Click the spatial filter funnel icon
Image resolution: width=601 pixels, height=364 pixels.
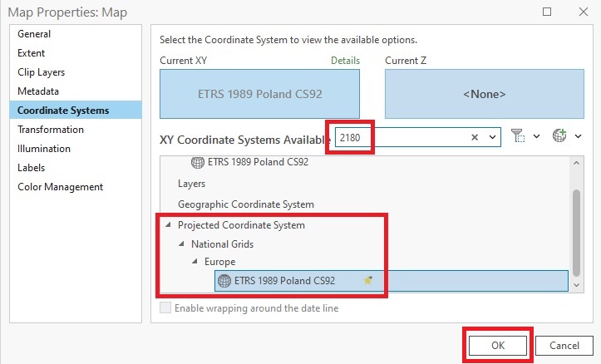(518, 136)
